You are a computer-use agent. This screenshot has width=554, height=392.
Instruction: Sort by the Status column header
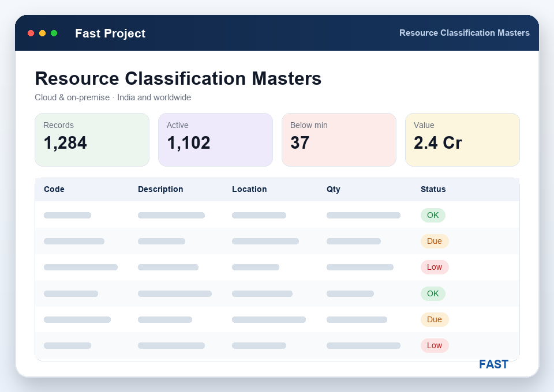coord(433,189)
